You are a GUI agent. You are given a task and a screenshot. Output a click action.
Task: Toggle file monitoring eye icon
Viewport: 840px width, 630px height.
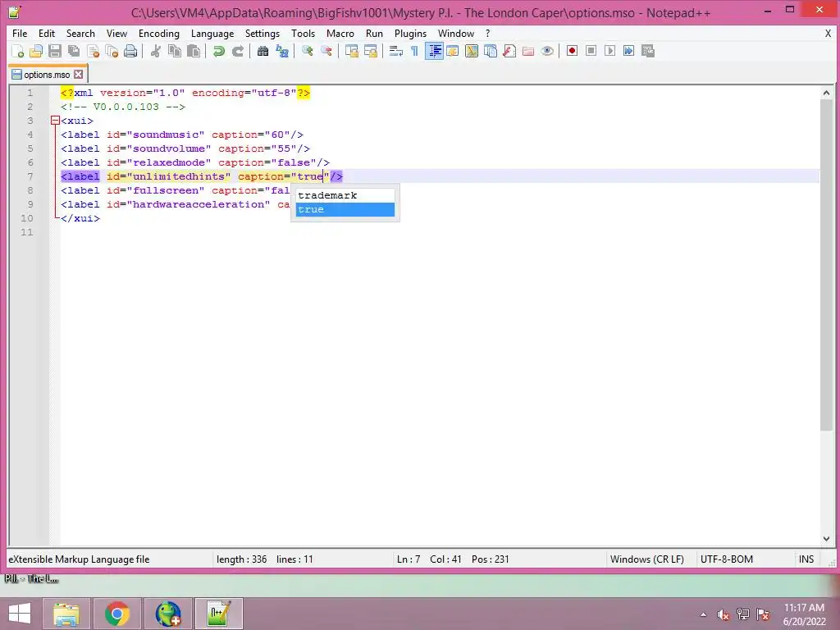click(x=547, y=51)
